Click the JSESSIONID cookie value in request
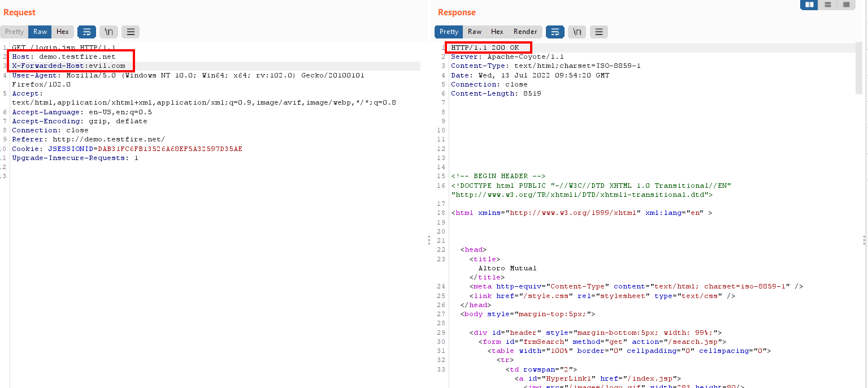 click(170, 149)
